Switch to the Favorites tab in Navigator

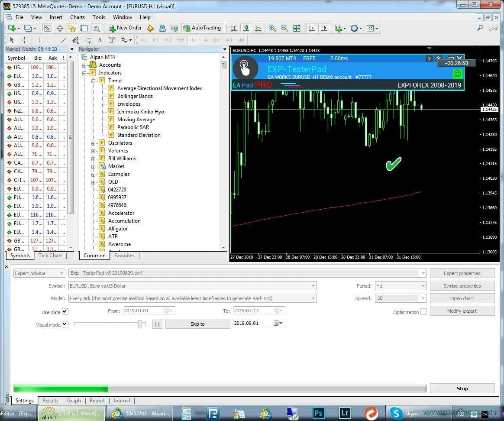pyautogui.click(x=124, y=256)
